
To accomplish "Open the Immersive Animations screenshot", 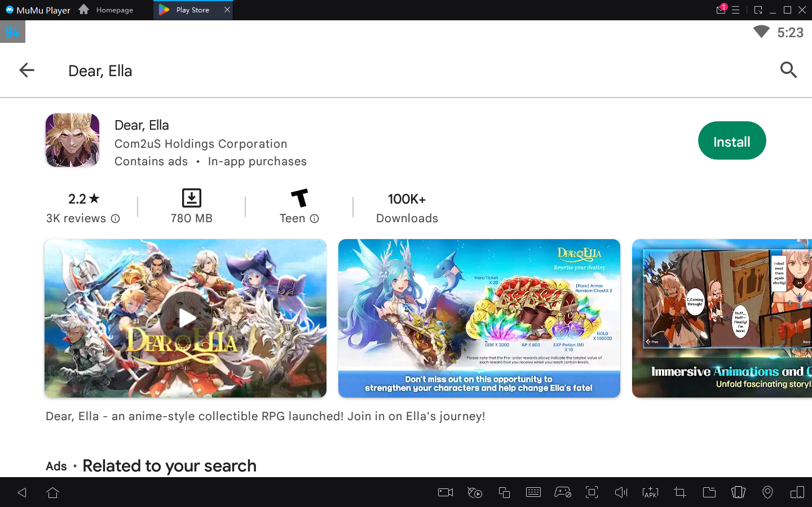I will (722, 319).
